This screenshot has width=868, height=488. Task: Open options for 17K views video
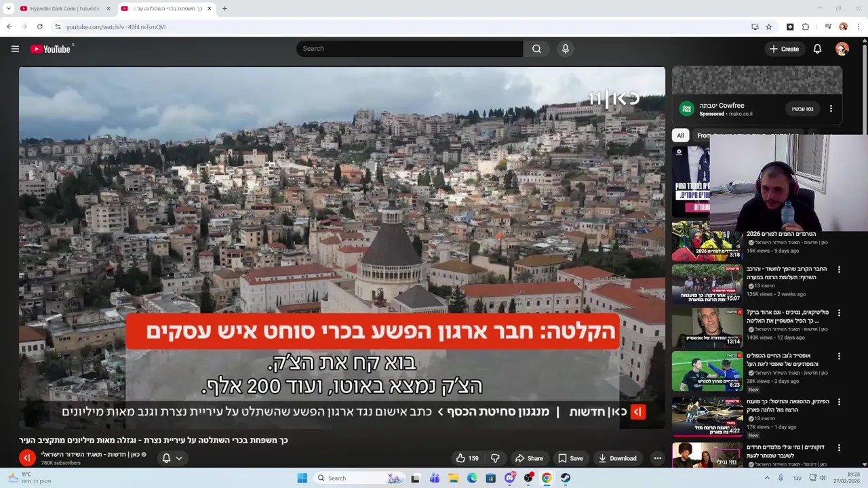[839, 403]
